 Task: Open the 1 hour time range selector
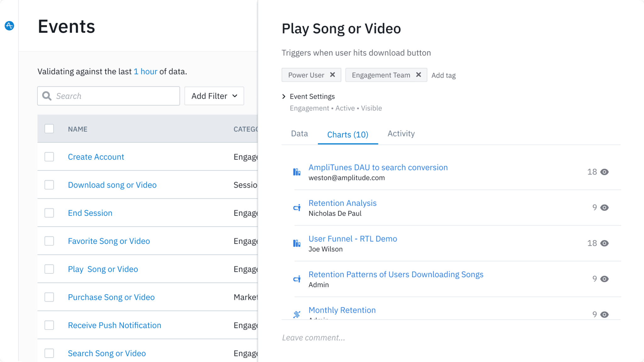pos(145,72)
